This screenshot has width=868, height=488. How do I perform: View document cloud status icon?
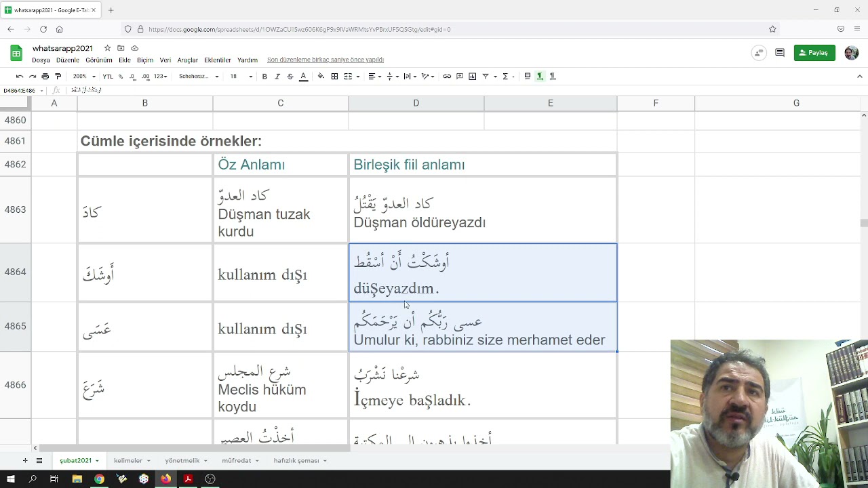134,48
